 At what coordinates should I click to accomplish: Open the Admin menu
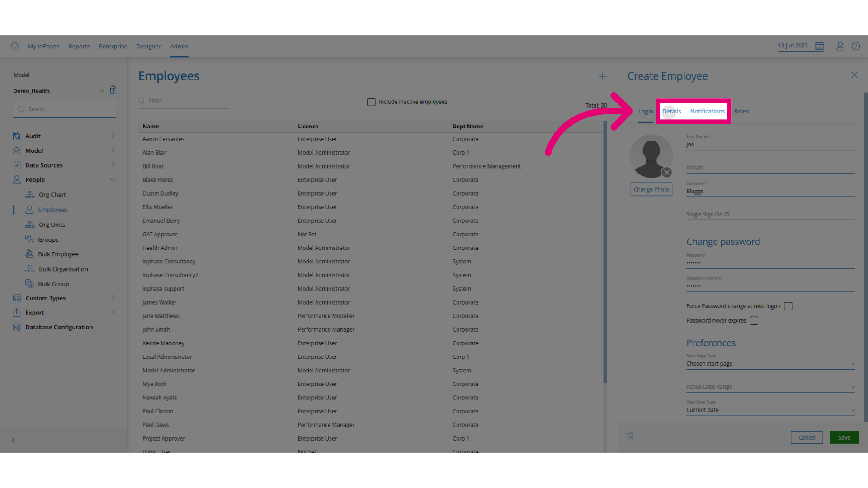(179, 46)
